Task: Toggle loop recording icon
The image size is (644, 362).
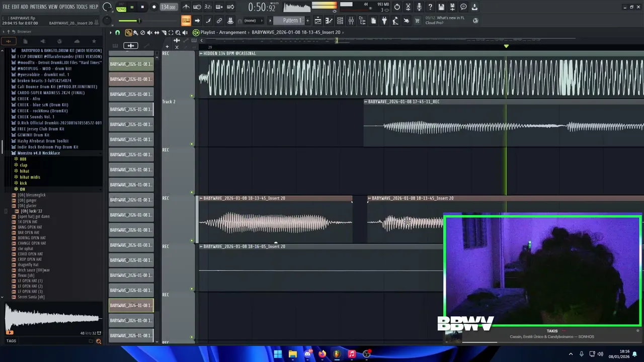Action: (x=230, y=7)
